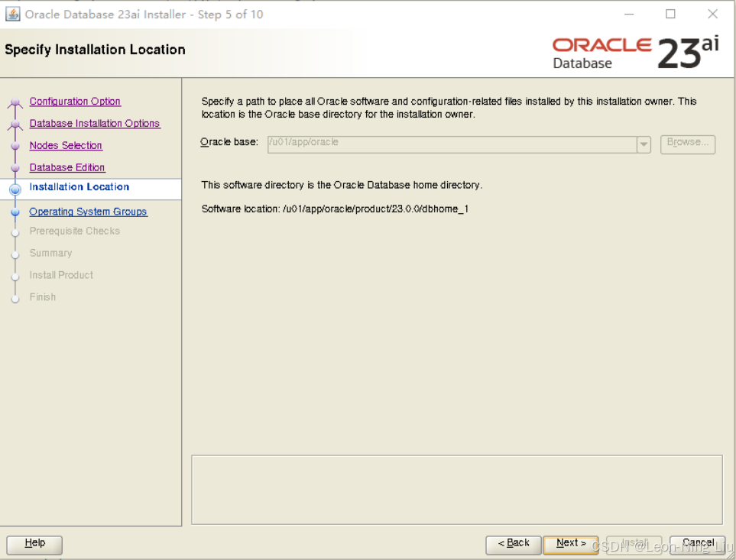Click the Configuration Option step node icon
Image resolution: width=736 pixels, height=560 pixels.
pyautogui.click(x=15, y=102)
